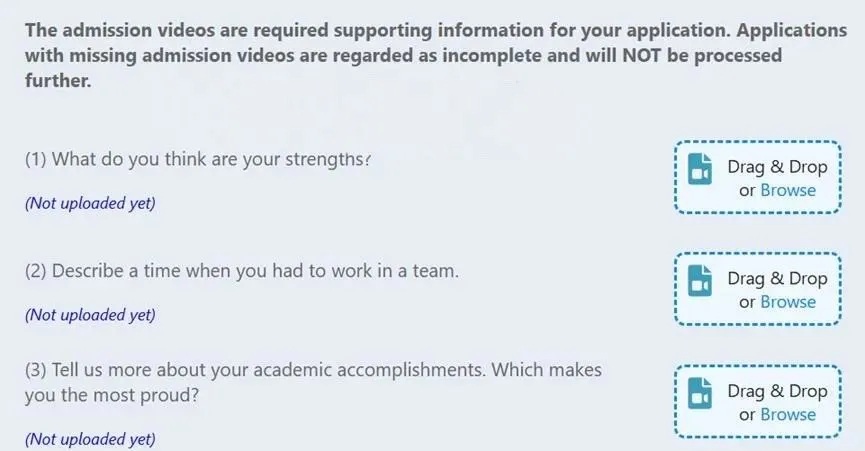Click 'Drag & Drop' text for question 3
The image size is (865, 451).
[x=777, y=391]
